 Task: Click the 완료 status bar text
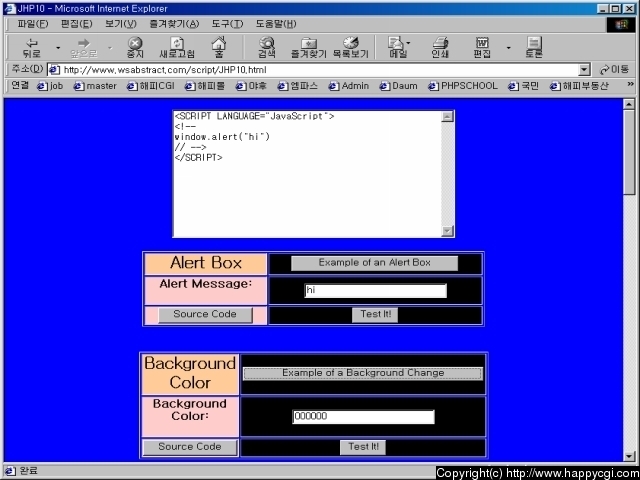[x=29, y=471]
